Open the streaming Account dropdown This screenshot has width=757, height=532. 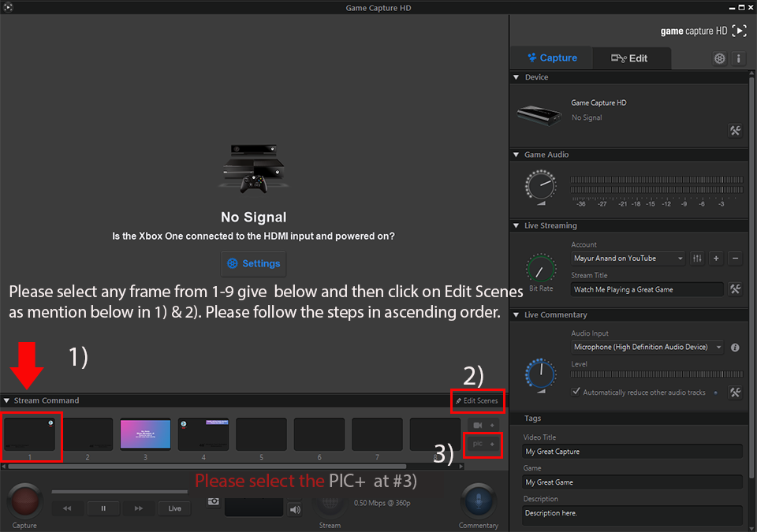(628, 259)
